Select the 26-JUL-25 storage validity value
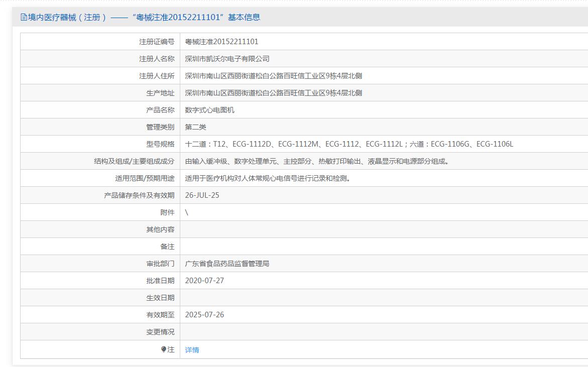Image resolution: width=588 pixels, height=367 pixels. 202,195
